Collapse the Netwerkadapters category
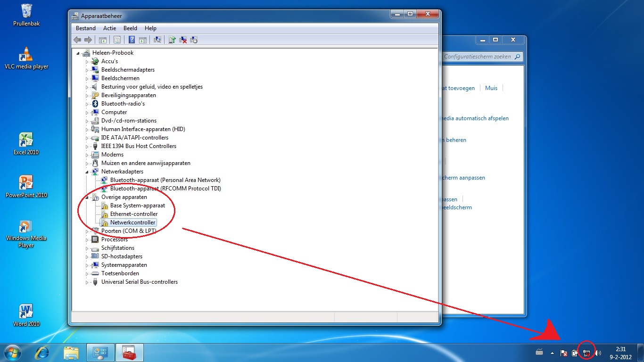 pos(87,172)
